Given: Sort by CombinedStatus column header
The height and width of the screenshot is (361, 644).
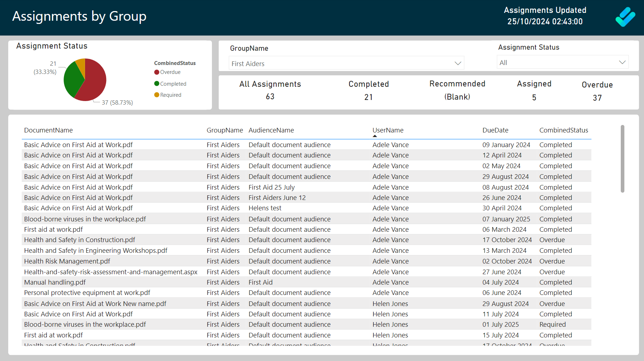Looking at the screenshot, I should 563,130.
